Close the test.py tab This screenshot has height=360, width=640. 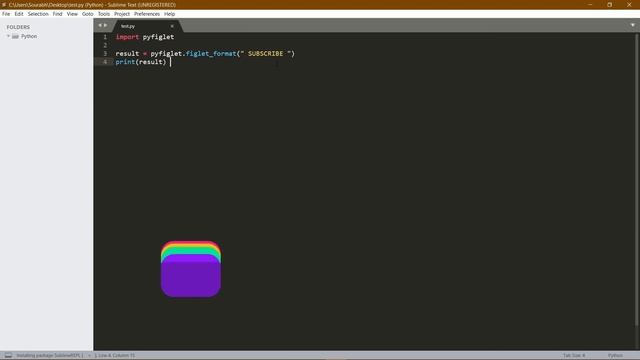tap(172, 26)
